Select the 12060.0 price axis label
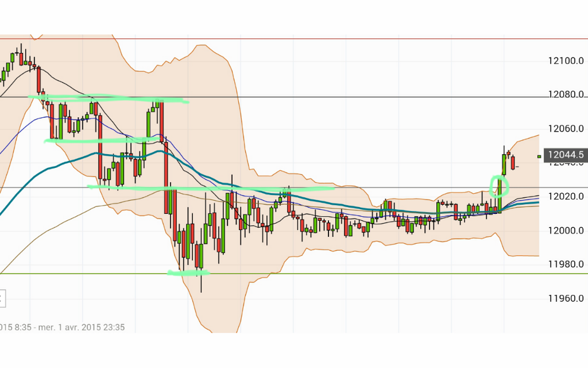Viewport: 588px width, 368px height. pos(566,129)
